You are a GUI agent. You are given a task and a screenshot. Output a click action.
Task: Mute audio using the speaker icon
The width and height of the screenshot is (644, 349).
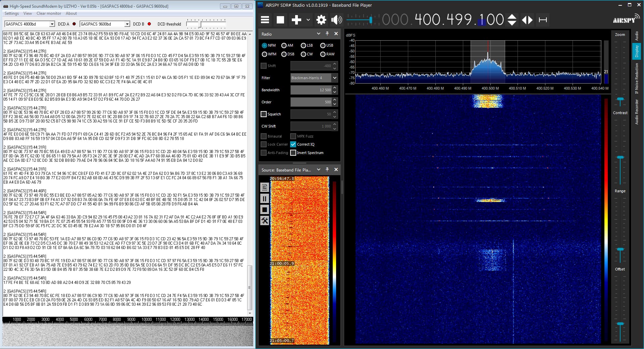point(336,20)
